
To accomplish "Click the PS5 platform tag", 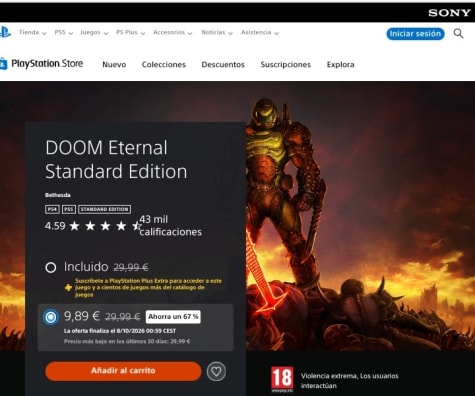I will point(69,209).
